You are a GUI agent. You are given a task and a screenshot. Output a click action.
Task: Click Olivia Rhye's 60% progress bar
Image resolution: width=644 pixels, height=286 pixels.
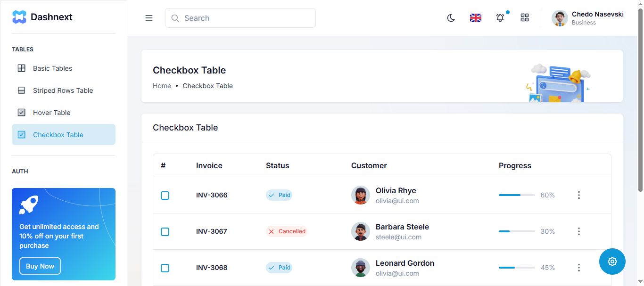517,195
